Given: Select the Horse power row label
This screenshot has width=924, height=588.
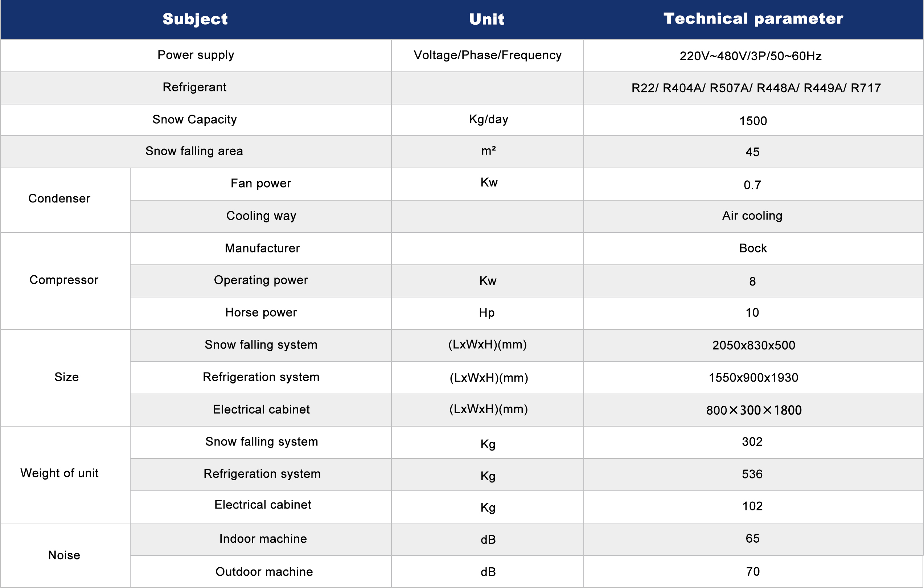Looking at the screenshot, I should [261, 313].
